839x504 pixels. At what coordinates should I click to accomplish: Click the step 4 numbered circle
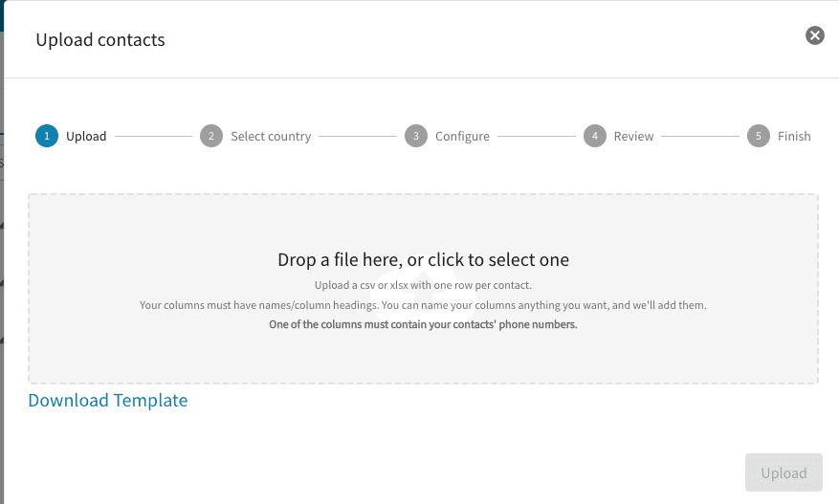[x=594, y=136]
